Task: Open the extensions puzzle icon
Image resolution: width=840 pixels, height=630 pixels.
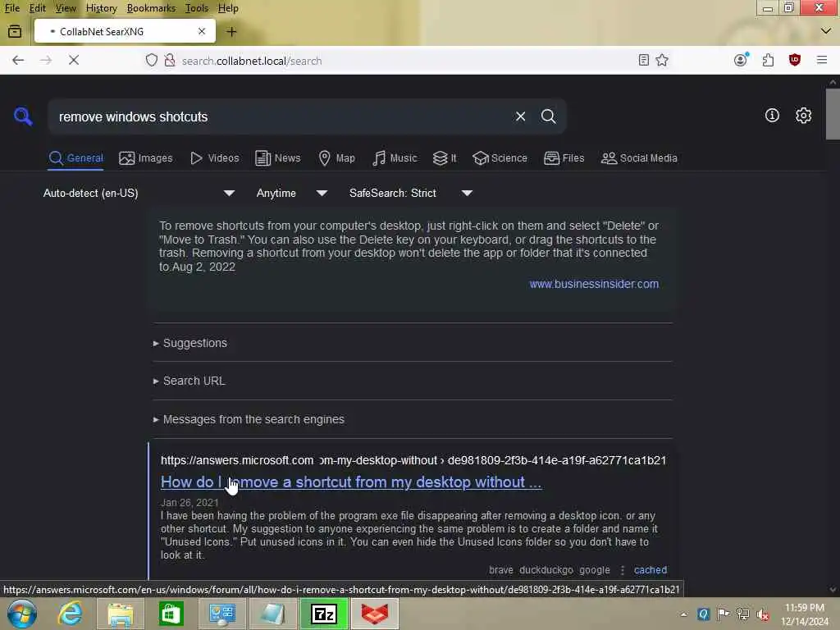Action: [x=768, y=60]
